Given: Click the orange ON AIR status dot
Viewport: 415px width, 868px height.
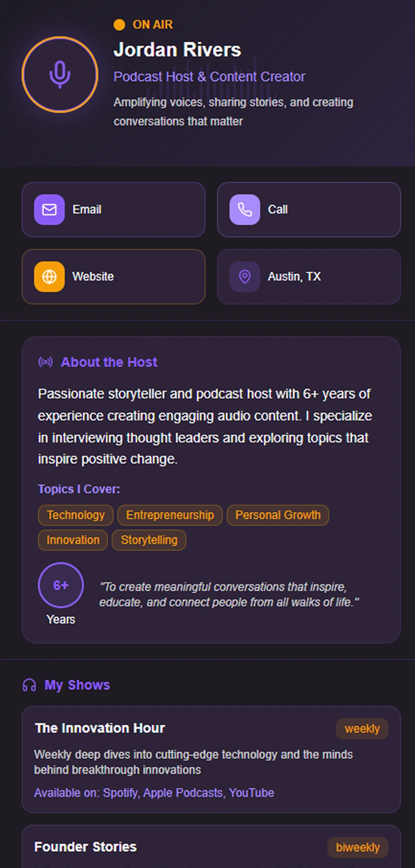Looking at the screenshot, I should pos(119,25).
